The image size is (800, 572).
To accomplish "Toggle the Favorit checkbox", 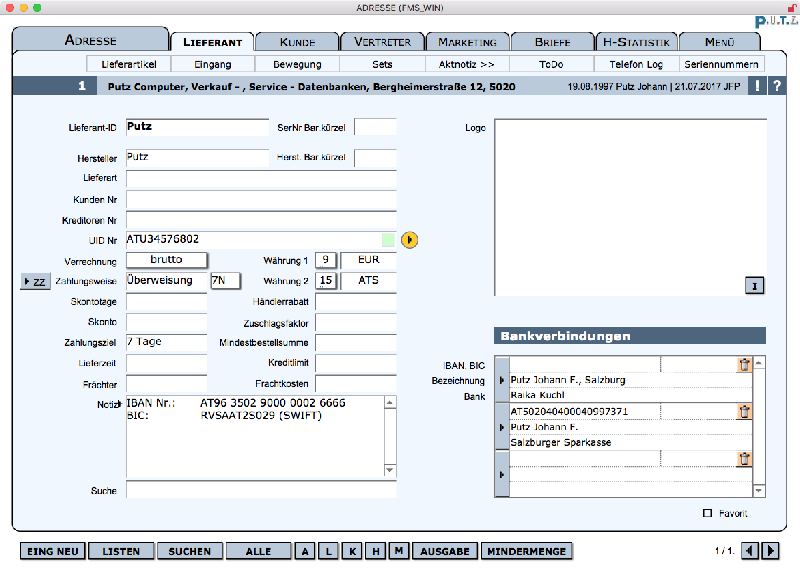I will pyautogui.click(x=707, y=513).
